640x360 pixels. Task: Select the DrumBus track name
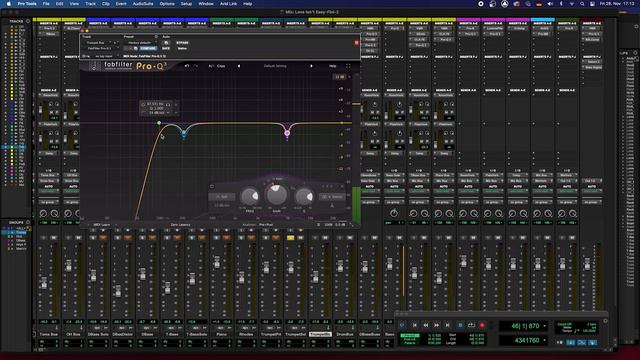tap(345, 334)
